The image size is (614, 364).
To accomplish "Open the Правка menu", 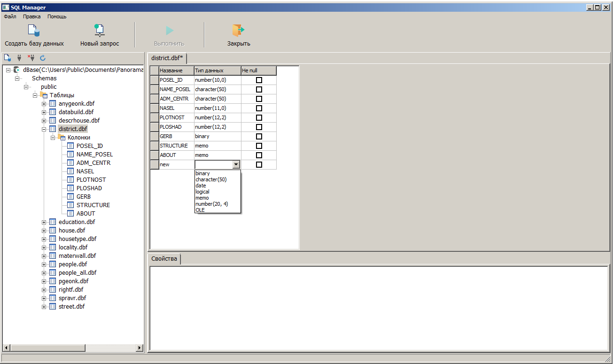I will coord(31,16).
